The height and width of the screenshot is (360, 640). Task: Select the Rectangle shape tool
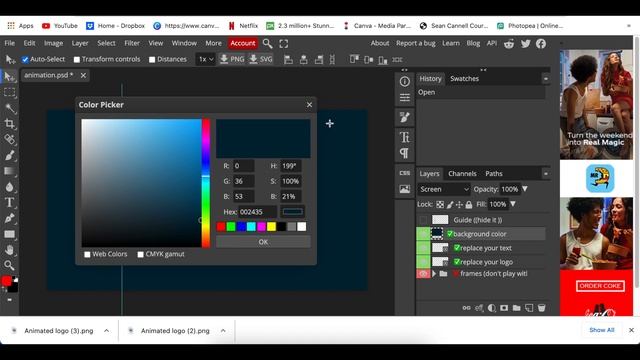coord(9,234)
